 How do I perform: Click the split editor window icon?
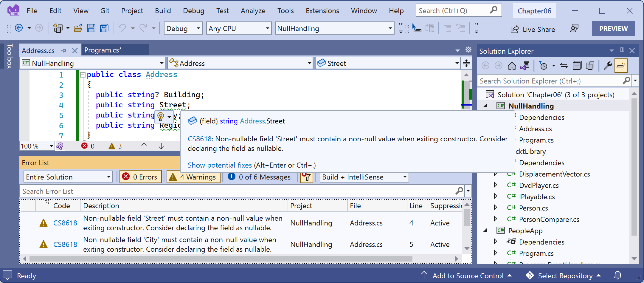pos(466,63)
